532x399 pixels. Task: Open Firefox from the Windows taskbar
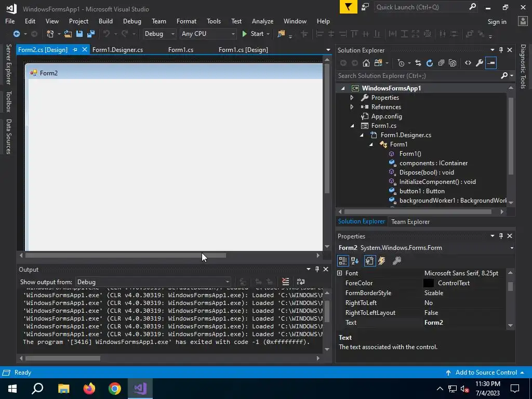point(89,389)
